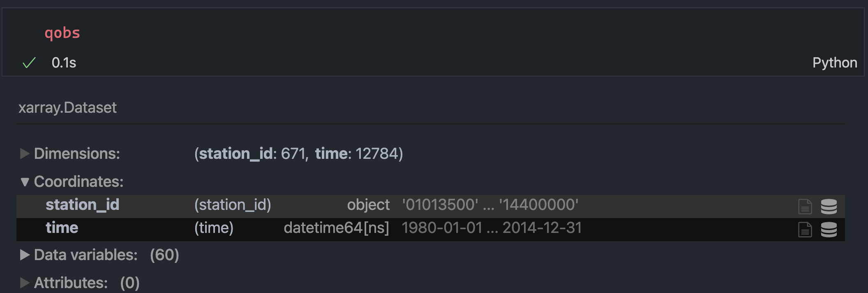Click the Dimensions: section label
Screen dimensions: 868x293
pyautogui.click(x=77, y=153)
